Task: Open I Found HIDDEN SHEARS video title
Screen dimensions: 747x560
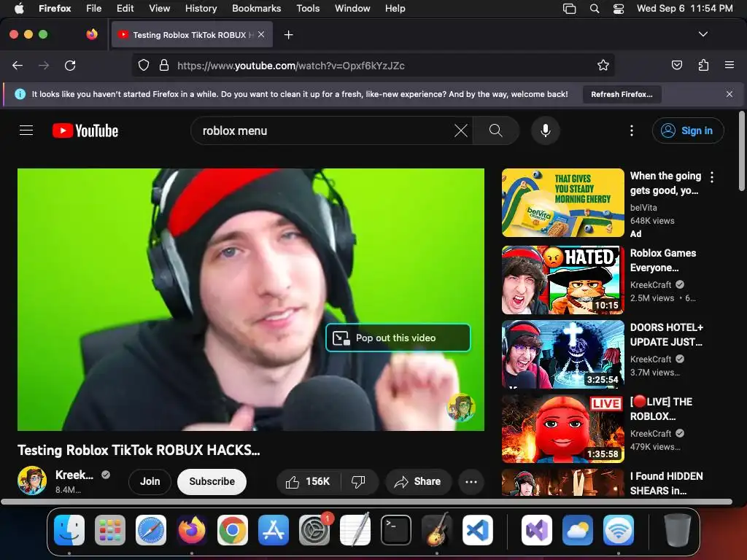Action: pyautogui.click(x=666, y=483)
